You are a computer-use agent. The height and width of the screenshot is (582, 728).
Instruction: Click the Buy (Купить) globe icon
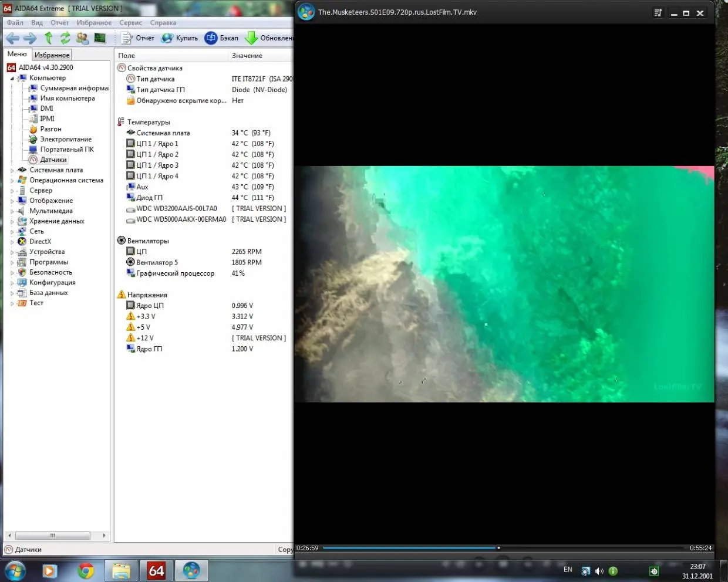tap(167, 38)
